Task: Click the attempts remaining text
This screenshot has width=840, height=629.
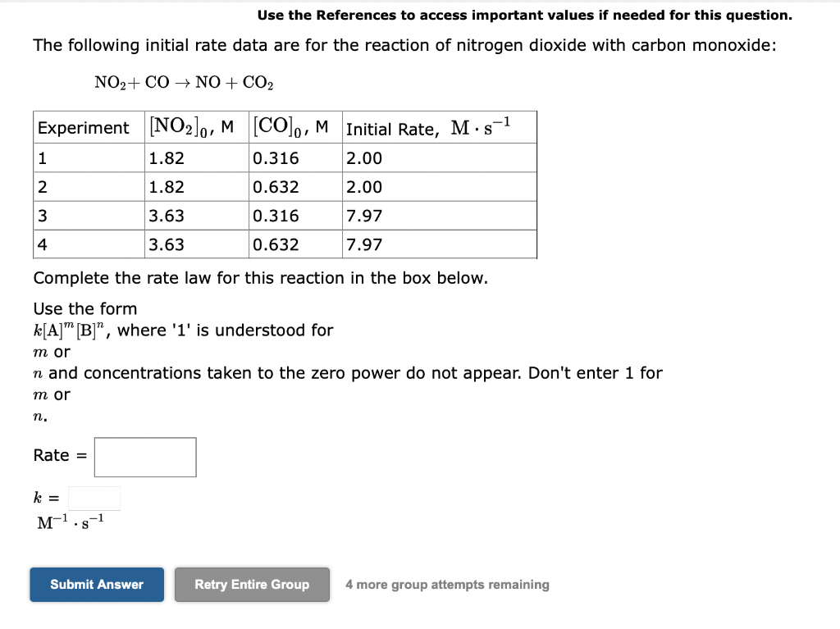Action: (x=447, y=585)
